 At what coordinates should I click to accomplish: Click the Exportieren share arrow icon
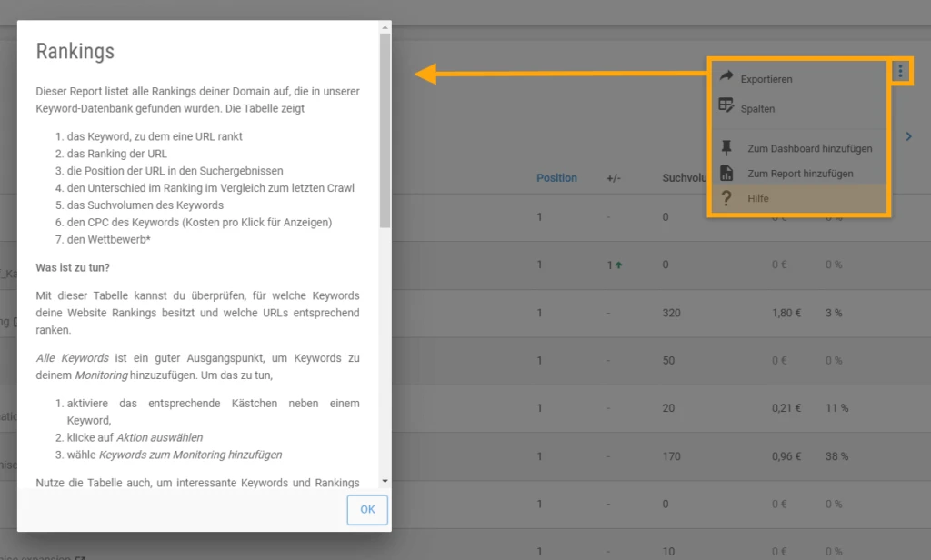(x=726, y=77)
